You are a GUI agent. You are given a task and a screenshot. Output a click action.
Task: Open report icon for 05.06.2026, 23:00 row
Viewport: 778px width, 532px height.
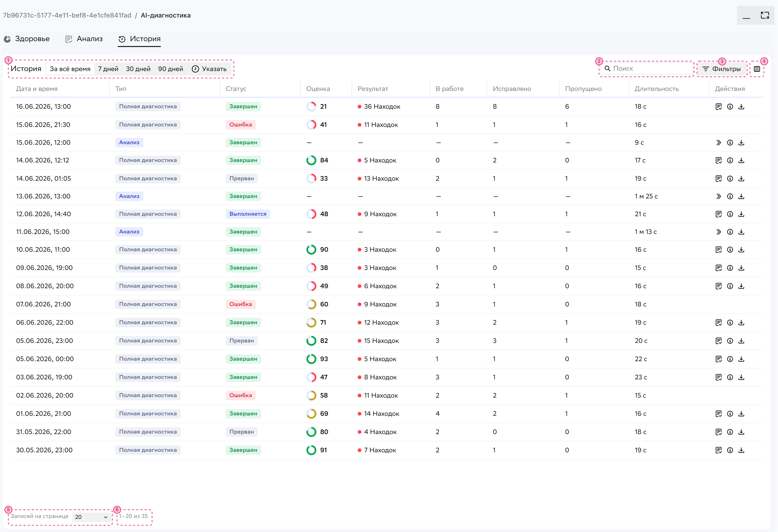tap(718, 341)
